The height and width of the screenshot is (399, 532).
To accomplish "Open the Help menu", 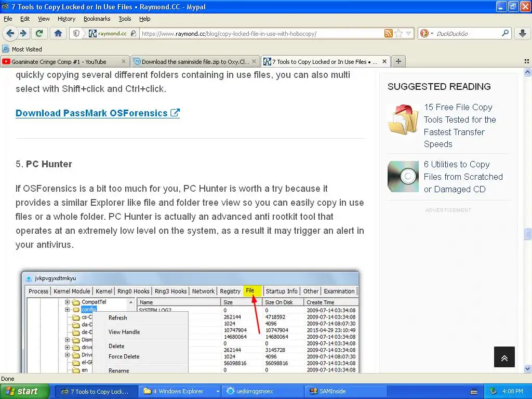I will coord(144,19).
